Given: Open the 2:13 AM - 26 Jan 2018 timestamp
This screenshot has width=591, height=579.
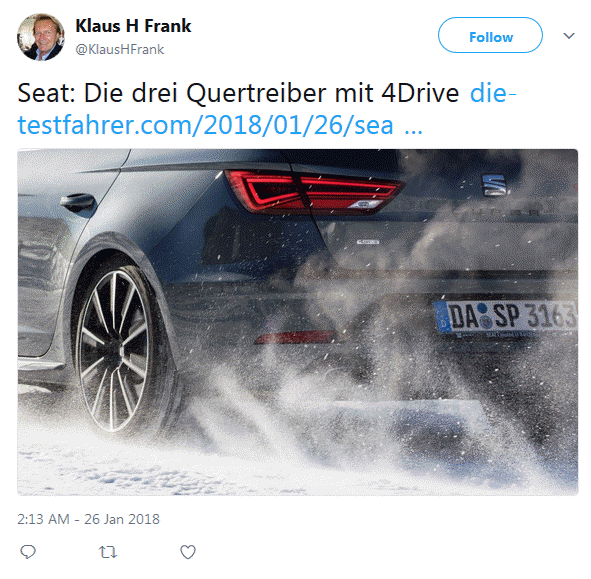Looking at the screenshot, I should click(89, 519).
